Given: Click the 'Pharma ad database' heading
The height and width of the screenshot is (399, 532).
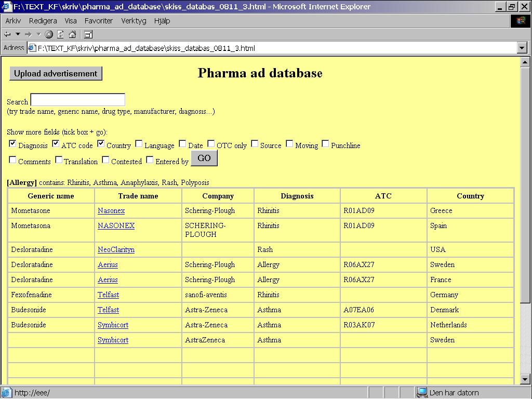Looking at the screenshot, I should 260,73.
